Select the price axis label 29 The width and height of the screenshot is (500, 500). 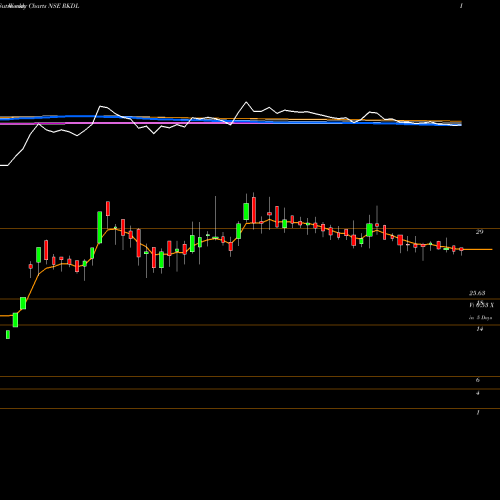click(479, 232)
